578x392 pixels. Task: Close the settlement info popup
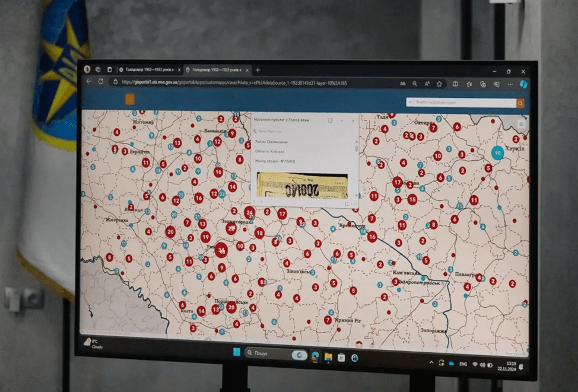(x=353, y=120)
